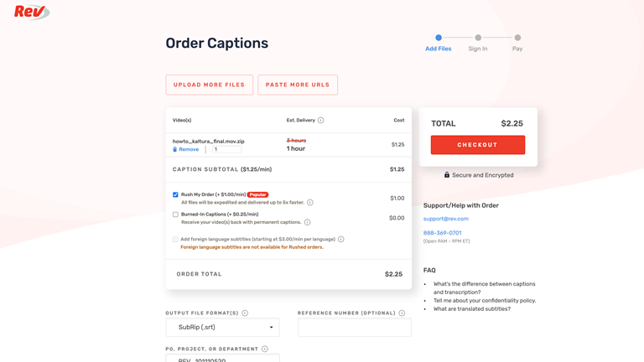
Task: Enable the Burned-In Captions checkbox
Action: pos(175,215)
